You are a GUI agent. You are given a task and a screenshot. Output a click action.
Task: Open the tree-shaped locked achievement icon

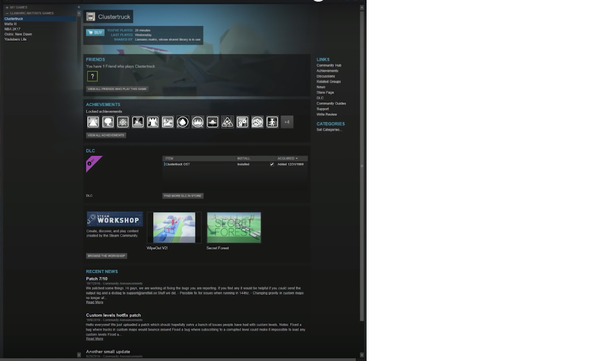click(108, 122)
